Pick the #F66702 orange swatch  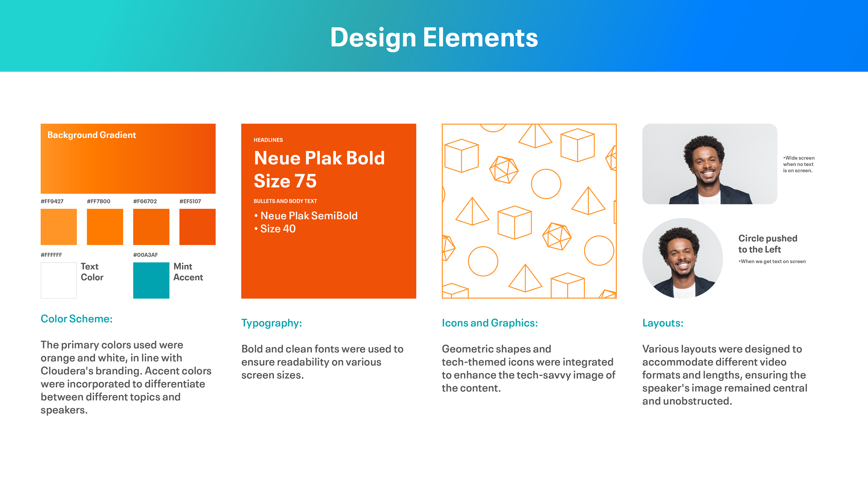pos(151,227)
